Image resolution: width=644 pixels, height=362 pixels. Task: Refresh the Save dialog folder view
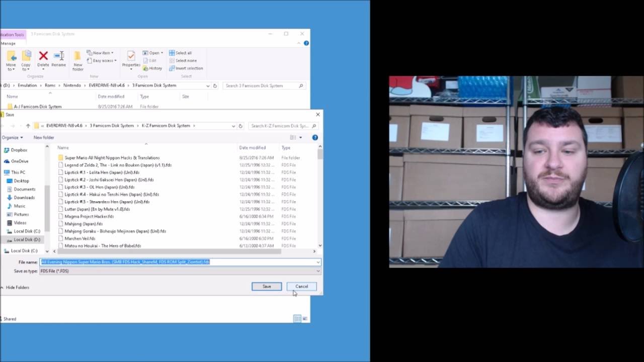[x=240, y=126]
